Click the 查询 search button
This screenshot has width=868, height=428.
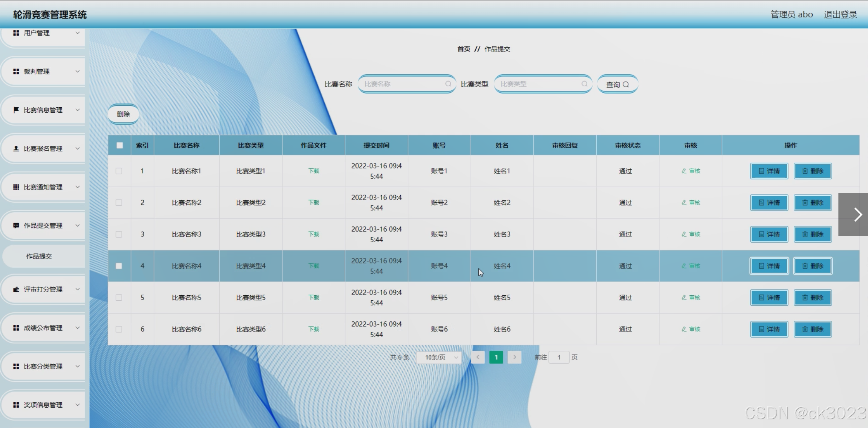point(617,84)
